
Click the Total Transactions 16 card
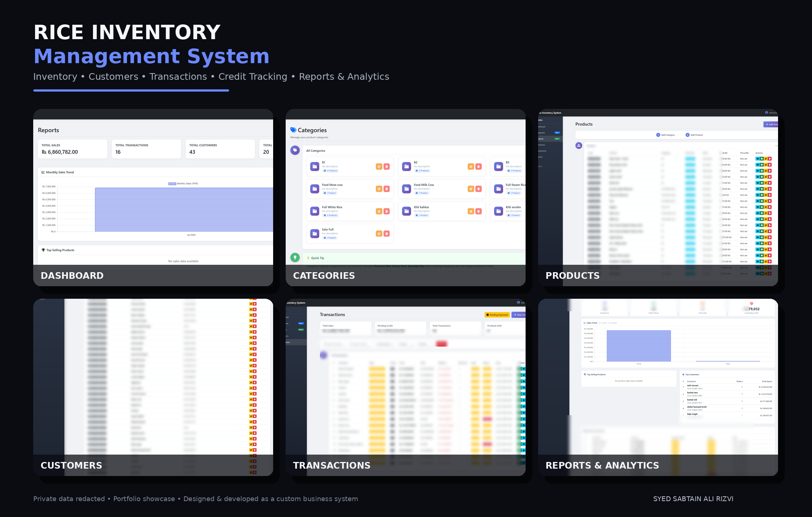point(146,149)
